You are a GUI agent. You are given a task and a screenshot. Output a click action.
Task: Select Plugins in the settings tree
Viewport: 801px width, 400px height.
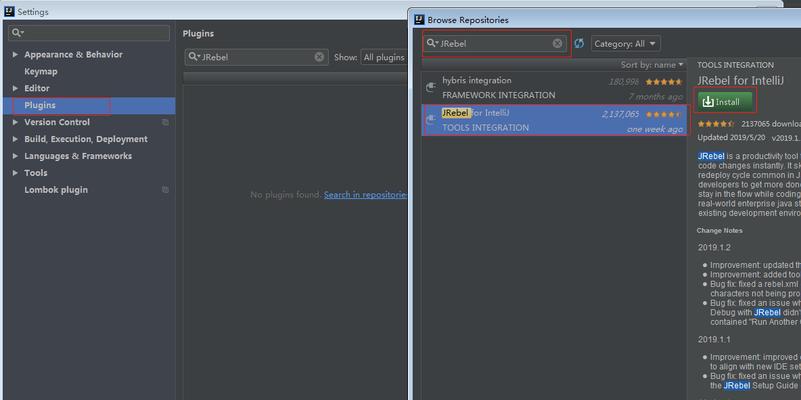[89, 105]
